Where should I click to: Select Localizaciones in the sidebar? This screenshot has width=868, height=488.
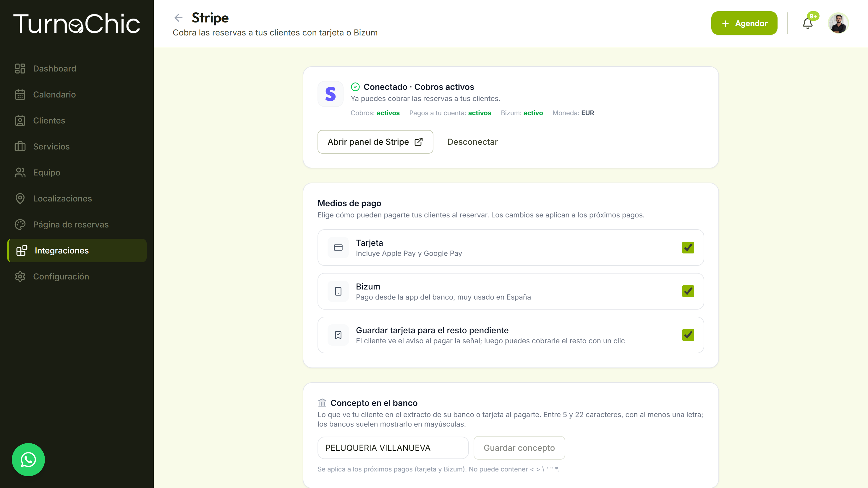pyautogui.click(x=77, y=199)
